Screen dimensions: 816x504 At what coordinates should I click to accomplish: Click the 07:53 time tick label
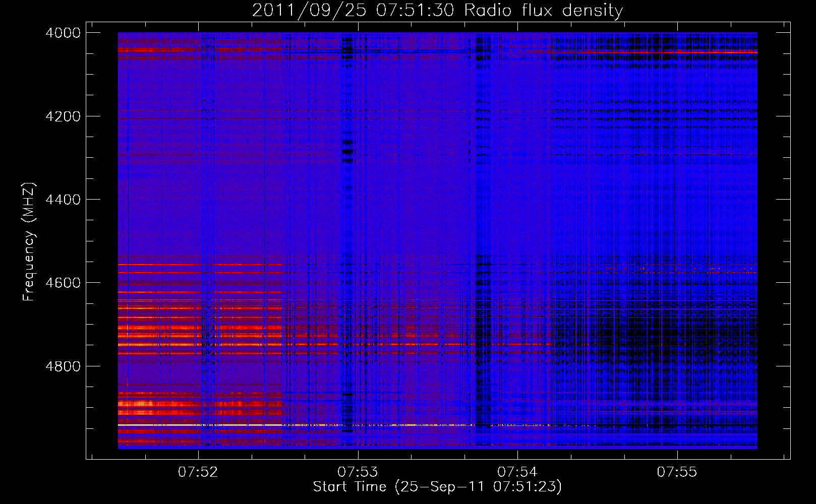coord(358,472)
